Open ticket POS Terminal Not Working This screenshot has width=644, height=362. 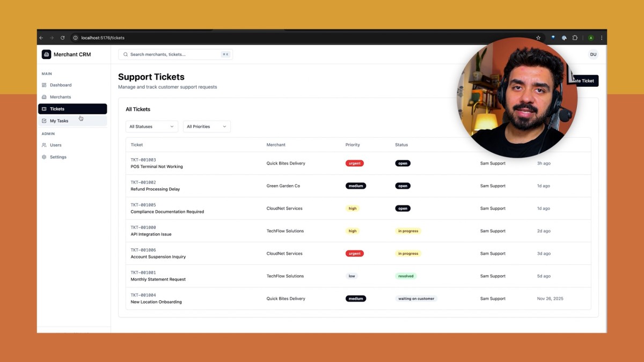pyautogui.click(x=157, y=167)
